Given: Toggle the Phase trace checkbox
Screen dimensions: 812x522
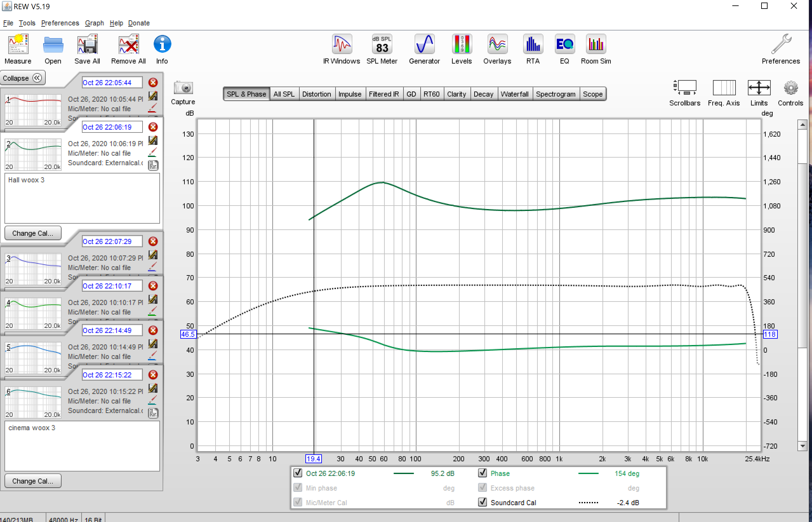Looking at the screenshot, I should point(482,472).
